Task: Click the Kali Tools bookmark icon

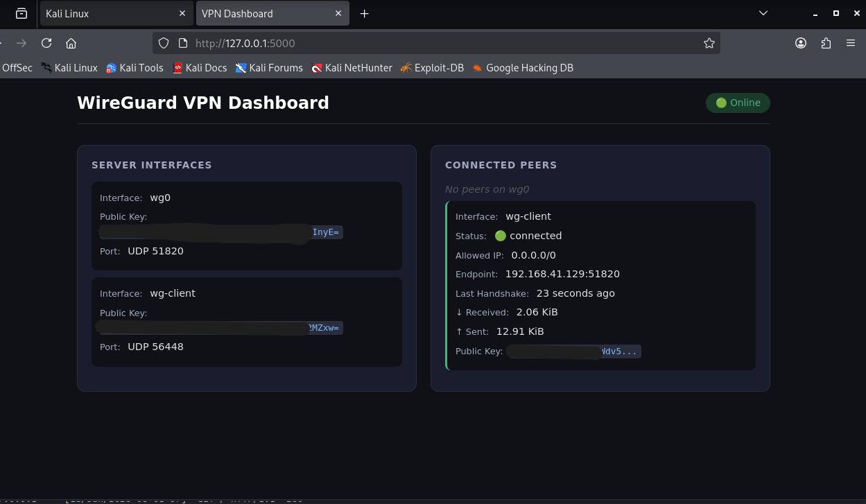Action: (112, 68)
